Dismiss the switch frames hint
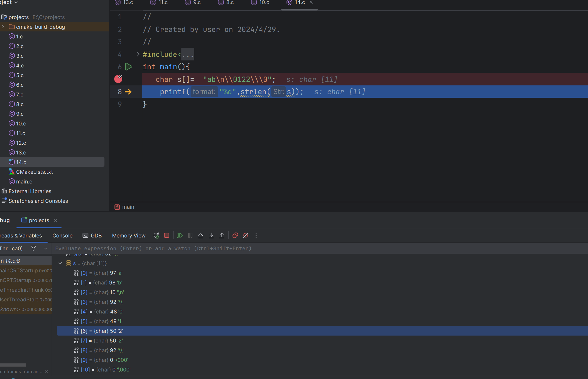The image size is (588, 379). 47,371
